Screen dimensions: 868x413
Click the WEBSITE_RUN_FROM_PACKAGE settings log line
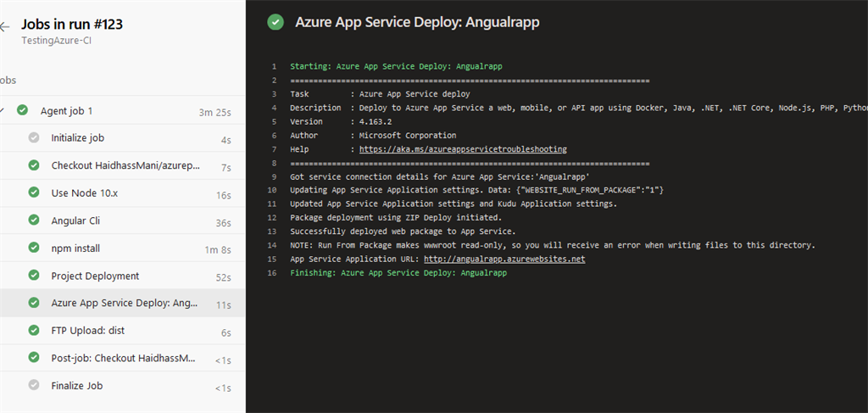pos(476,190)
